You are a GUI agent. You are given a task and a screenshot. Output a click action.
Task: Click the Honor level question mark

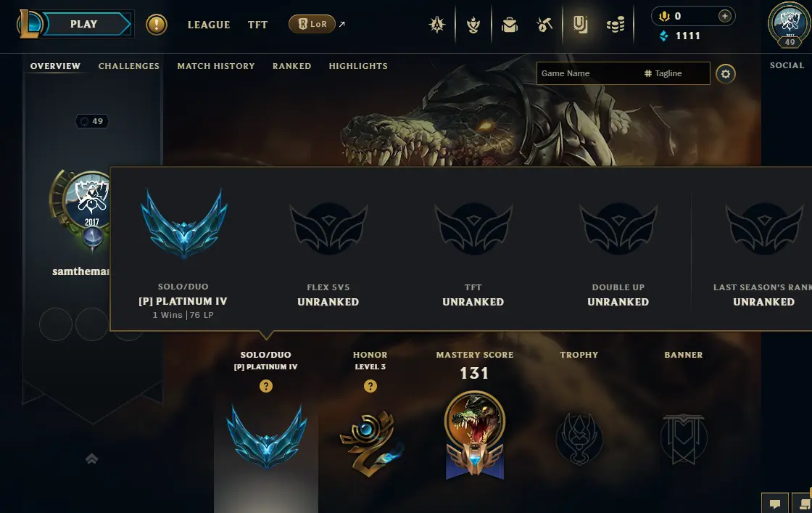tap(370, 386)
